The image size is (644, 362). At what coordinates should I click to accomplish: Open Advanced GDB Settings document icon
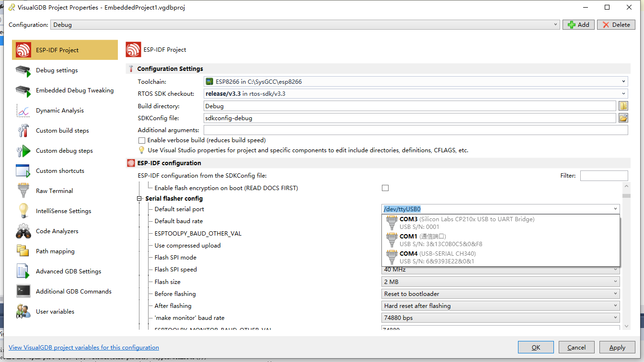(x=23, y=271)
